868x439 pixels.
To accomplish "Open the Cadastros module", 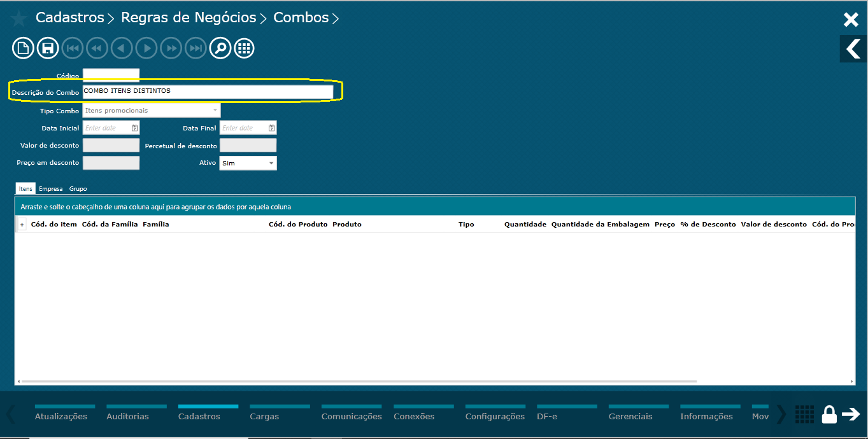I will 199,416.
